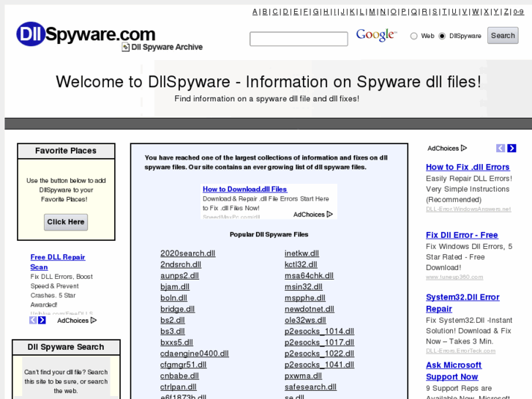532x399 pixels.
Task: Open the kctl32.dll link
Action: pos(301,264)
